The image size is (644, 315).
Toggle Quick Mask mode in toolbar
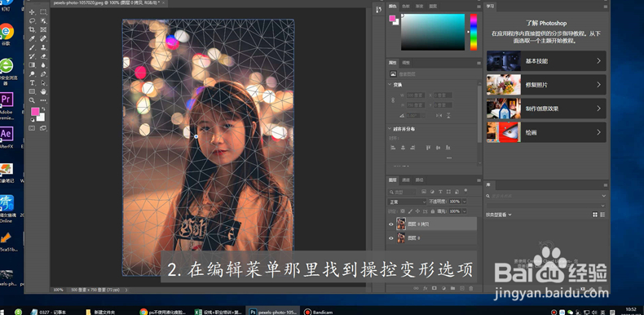tap(32, 128)
